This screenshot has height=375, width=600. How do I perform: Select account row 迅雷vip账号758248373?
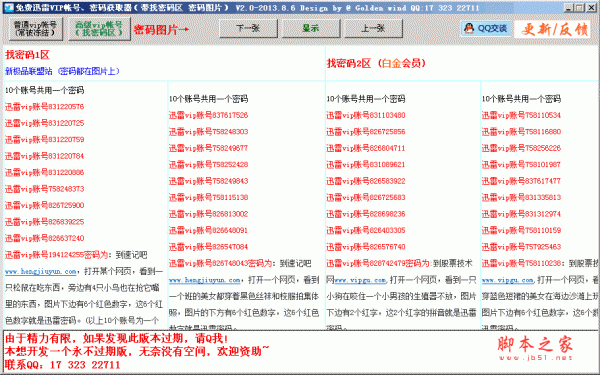(44, 189)
